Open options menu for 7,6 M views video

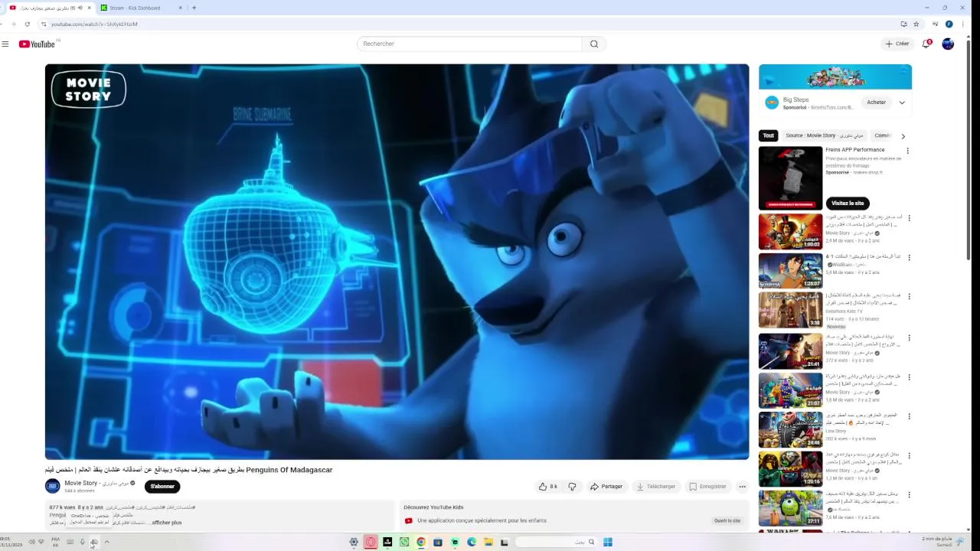click(909, 494)
